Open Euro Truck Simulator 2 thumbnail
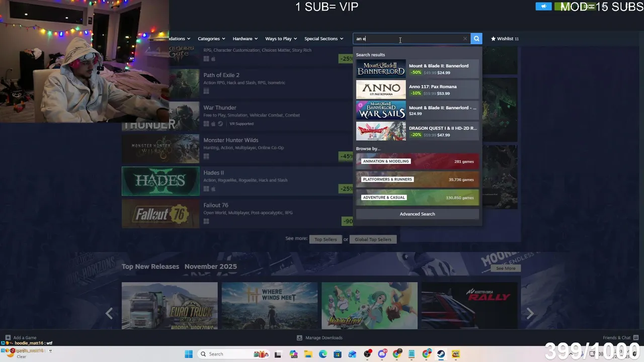 pos(170,306)
